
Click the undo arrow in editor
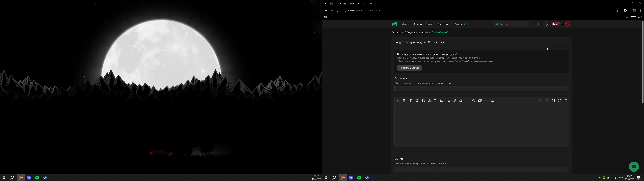coord(541,101)
